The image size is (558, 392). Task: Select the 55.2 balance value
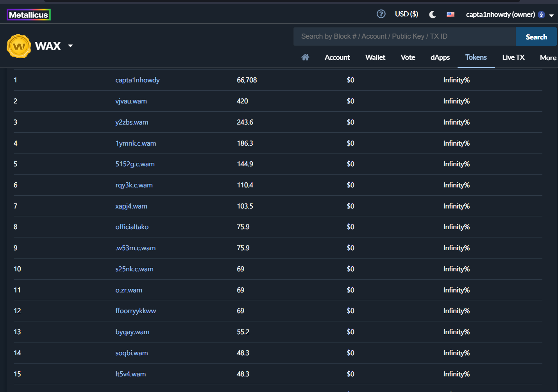click(243, 332)
